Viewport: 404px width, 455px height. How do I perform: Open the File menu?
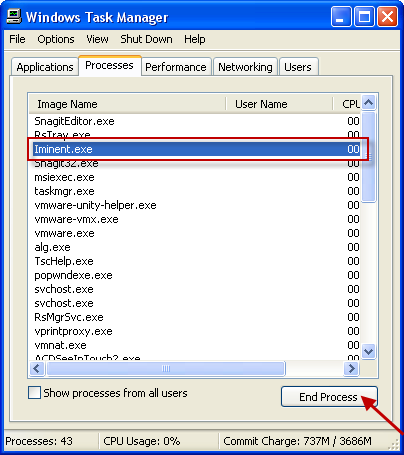click(x=17, y=39)
